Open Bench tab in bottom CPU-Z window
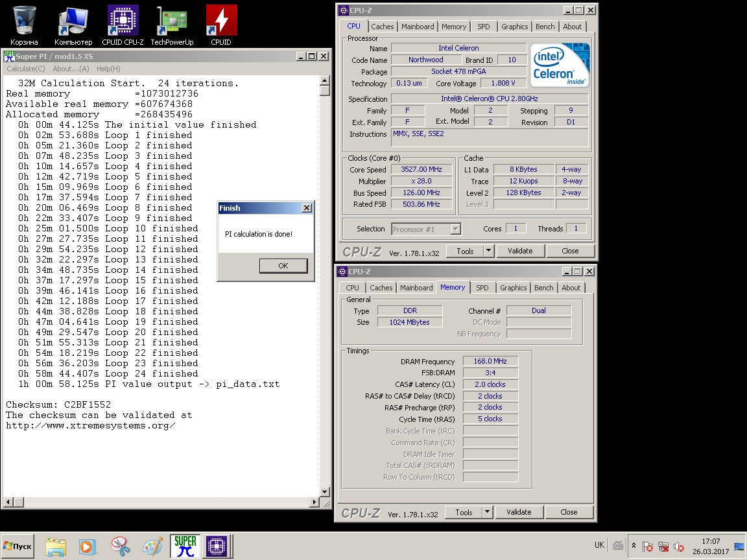 [543, 288]
